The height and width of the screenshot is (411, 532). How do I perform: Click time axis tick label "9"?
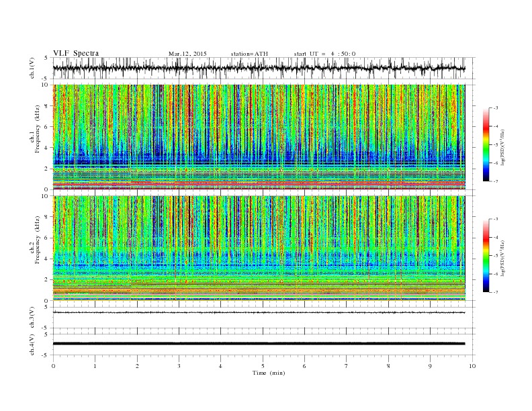pos(430,366)
